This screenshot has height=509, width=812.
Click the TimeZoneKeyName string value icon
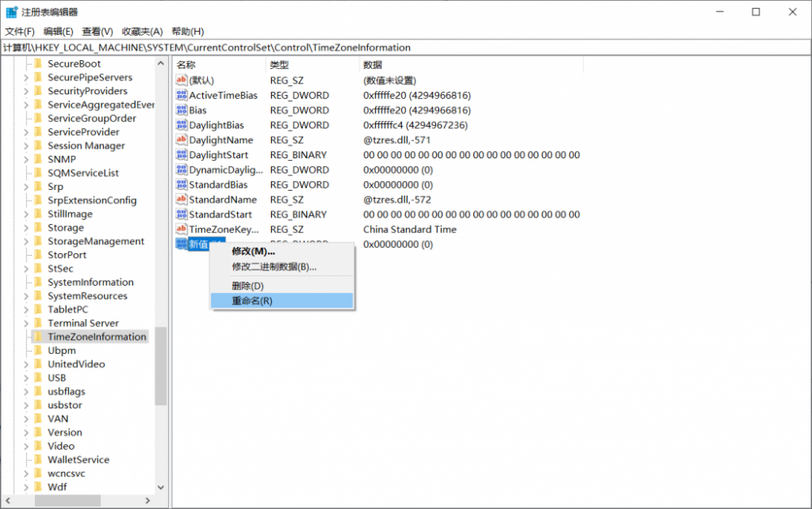point(182,230)
